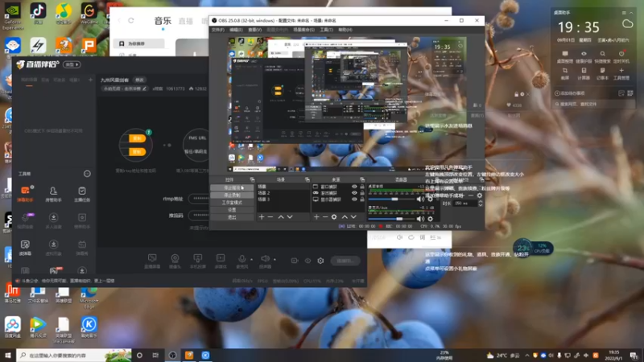Click Windows taskbar search box

[x=74, y=355]
